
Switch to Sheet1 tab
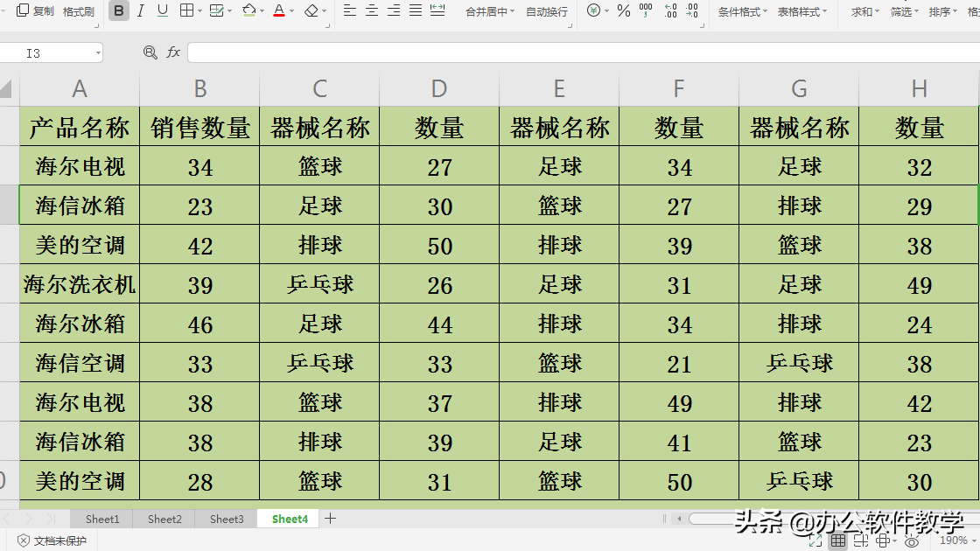(x=101, y=519)
